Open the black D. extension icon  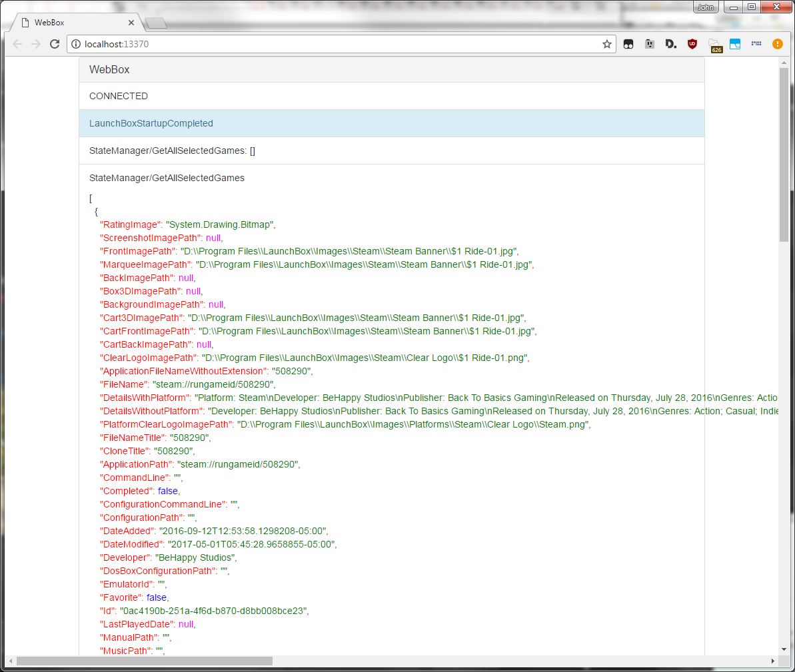coord(671,44)
